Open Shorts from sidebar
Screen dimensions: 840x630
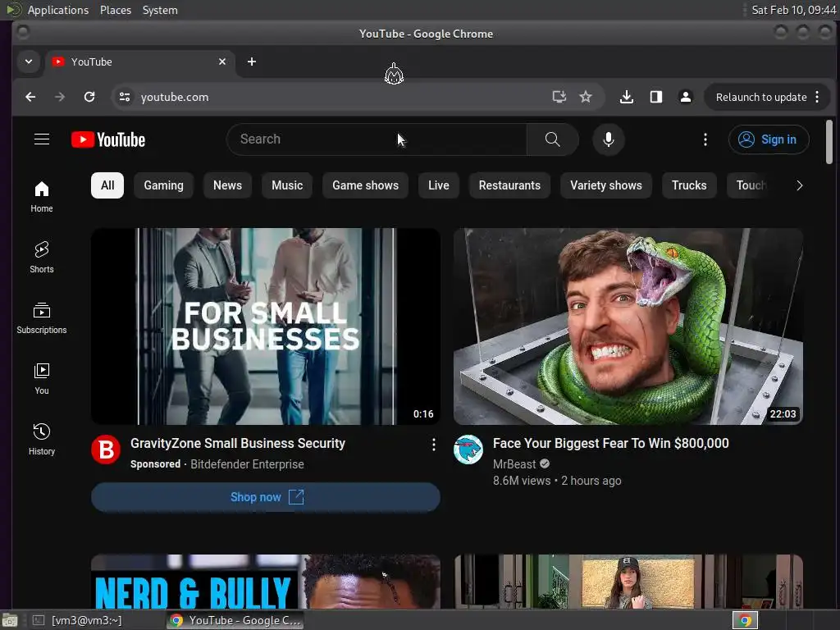click(42, 257)
